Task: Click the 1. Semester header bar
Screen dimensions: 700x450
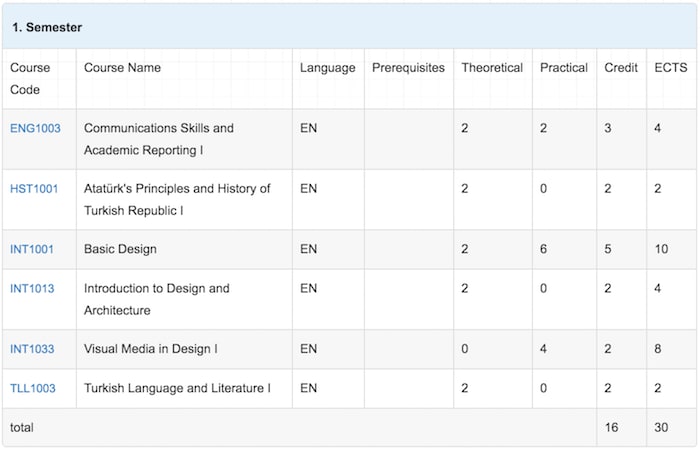Action: [x=349, y=27]
